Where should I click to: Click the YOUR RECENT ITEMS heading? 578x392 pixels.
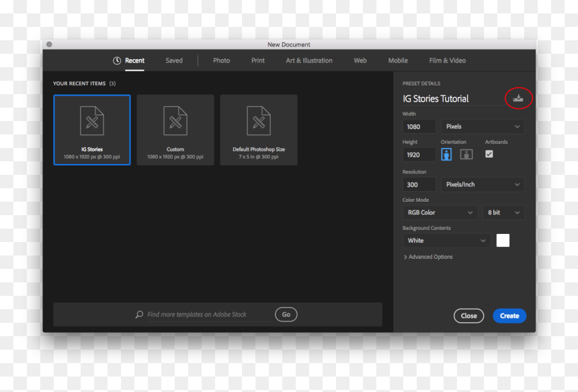[x=79, y=83]
